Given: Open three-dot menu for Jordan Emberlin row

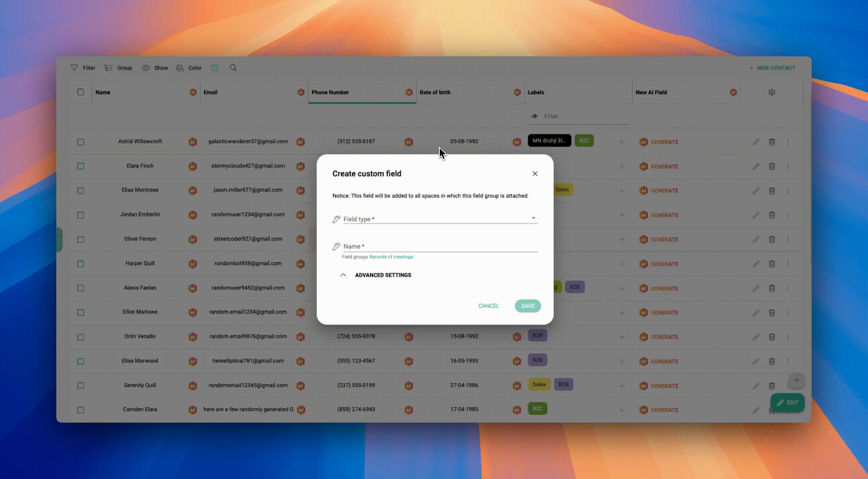Looking at the screenshot, I should [788, 215].
